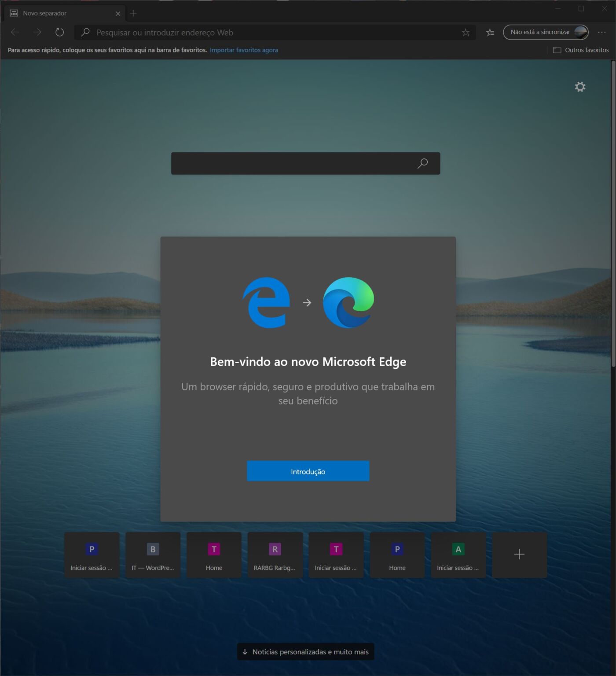Click the back navigation arrow

click(x=15, y=32)
